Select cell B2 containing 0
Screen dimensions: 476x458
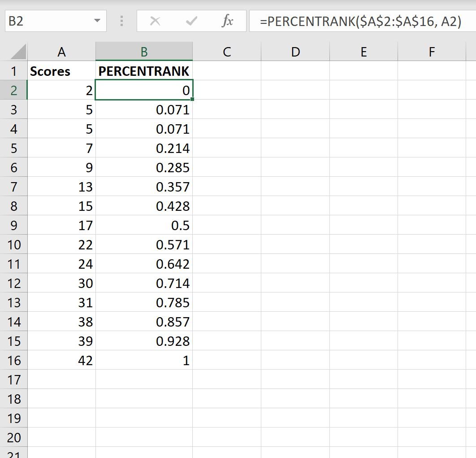click(x=144, y=90)
